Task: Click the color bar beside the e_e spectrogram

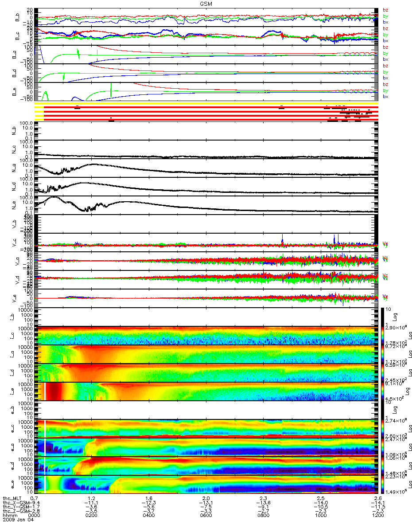Action: [x=383, y=484]
